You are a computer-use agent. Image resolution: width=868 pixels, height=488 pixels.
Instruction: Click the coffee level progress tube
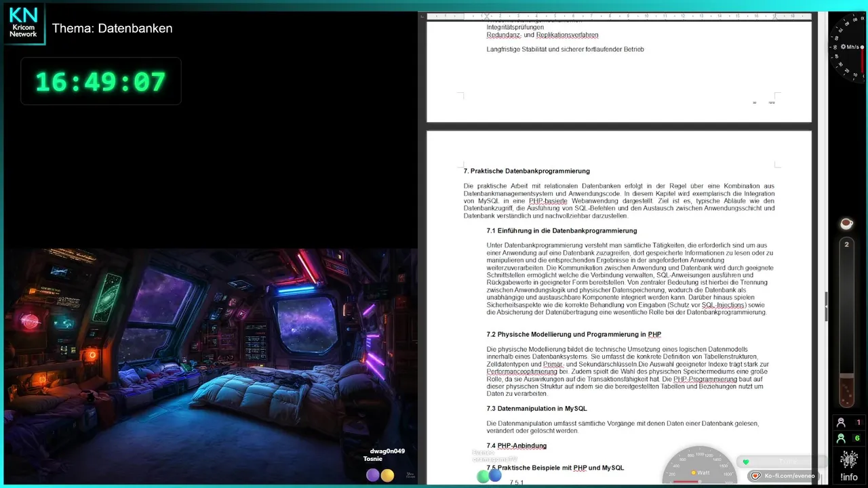pyautogui.click(x=846, y=322)
